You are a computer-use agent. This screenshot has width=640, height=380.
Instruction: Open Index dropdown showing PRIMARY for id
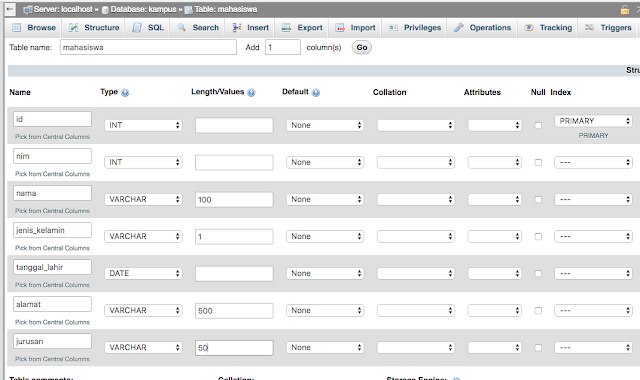click(x=593, y=121)
